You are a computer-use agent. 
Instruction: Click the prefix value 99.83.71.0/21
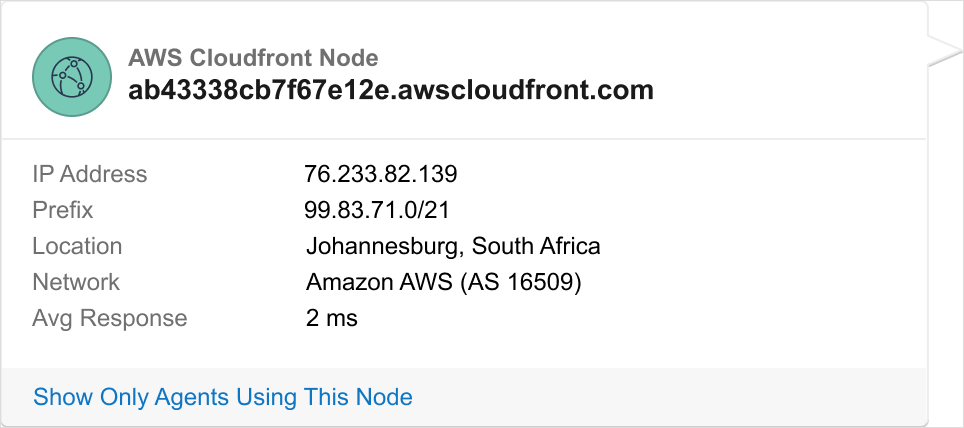376,210
